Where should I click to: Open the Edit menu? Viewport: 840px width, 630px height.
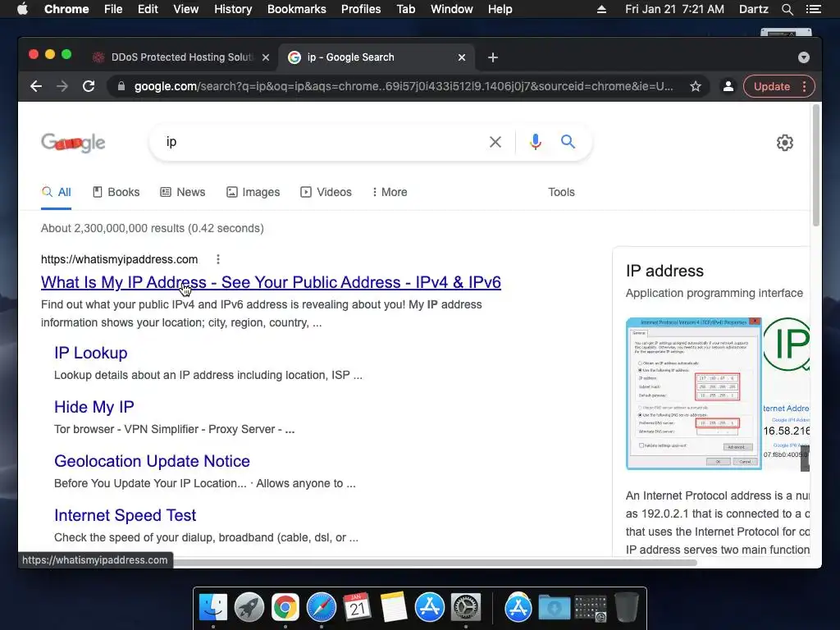point(148,9)
